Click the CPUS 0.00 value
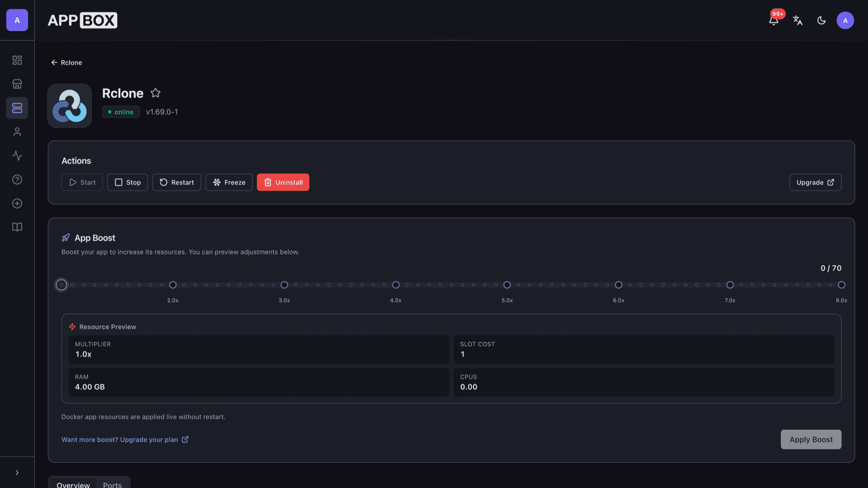Viewport: 868px width, 488px height. [469, 387]
